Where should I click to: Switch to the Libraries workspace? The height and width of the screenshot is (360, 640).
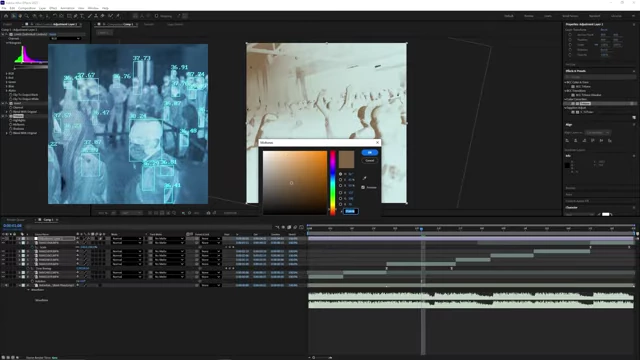click(x=616, y=16)
